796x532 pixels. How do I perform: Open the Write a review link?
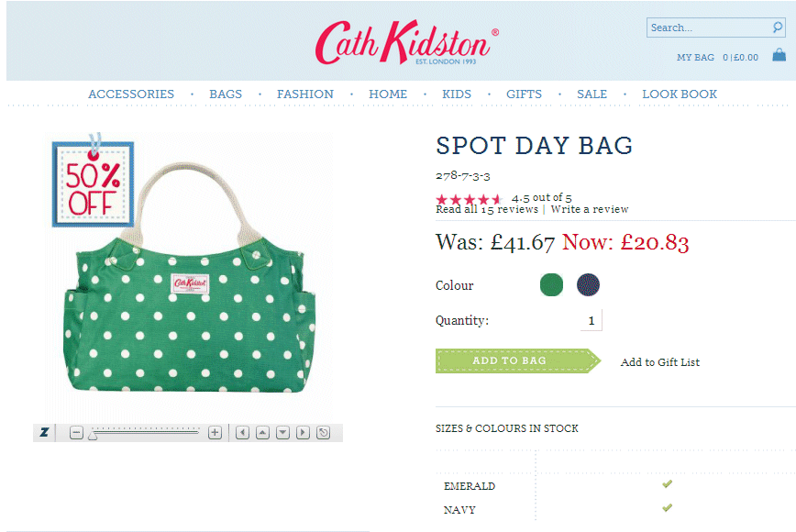(590, 209)
